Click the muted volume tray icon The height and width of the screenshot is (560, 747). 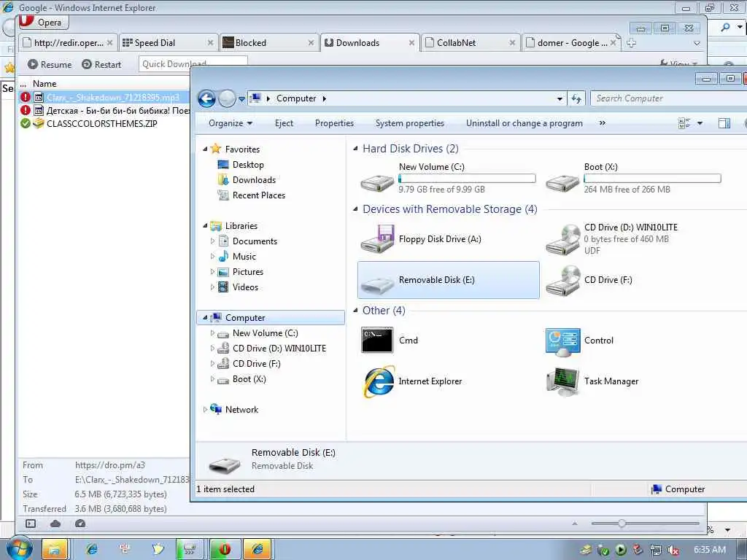(673, 550)
